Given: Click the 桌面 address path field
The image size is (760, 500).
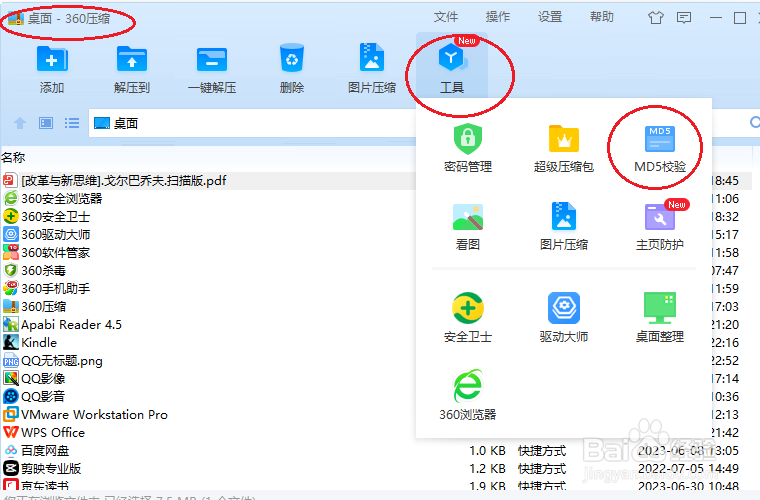Looking at the screenshot, I should tap(252, 123).
